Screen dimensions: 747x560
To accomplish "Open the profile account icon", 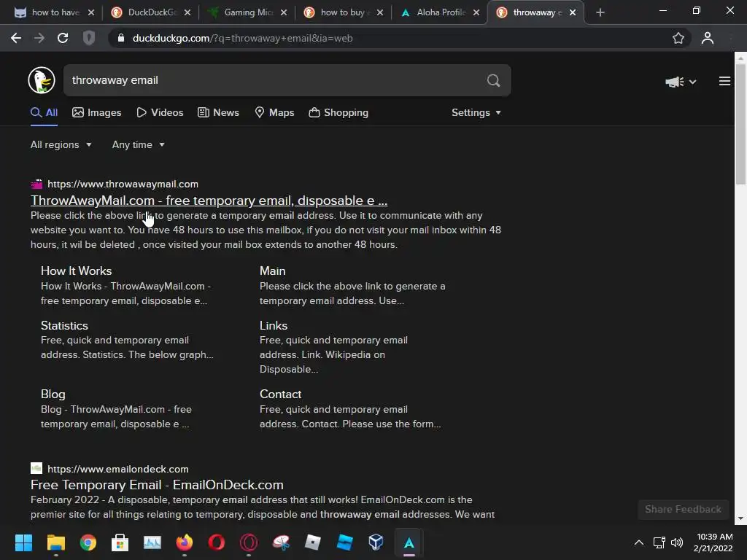I will pos(708,38).
